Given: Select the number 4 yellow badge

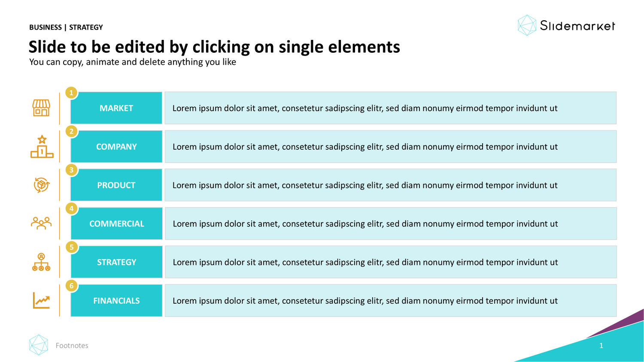Looking at the screenshot, I should [71, 208].
